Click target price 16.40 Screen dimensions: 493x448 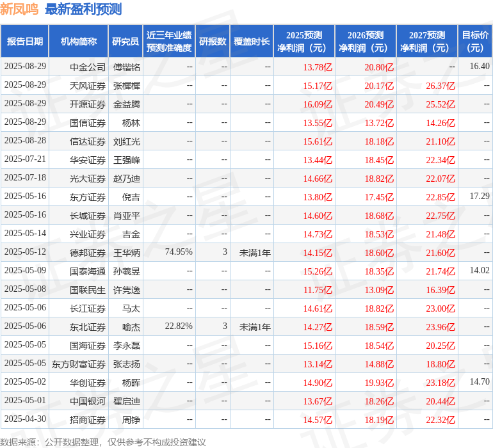[480, 67]
